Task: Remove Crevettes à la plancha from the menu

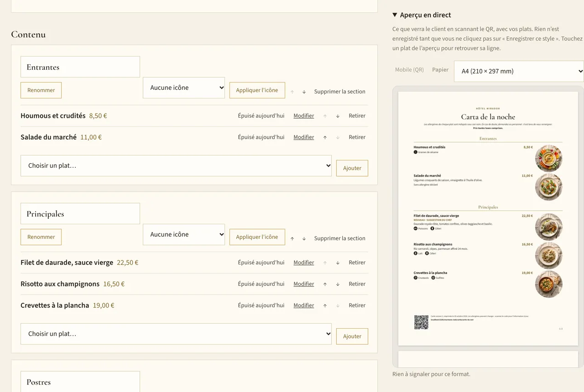Action: coord(357,305)
